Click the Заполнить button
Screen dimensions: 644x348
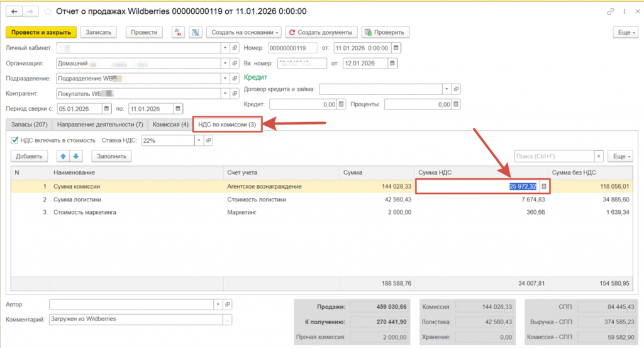tap(113, 156)
